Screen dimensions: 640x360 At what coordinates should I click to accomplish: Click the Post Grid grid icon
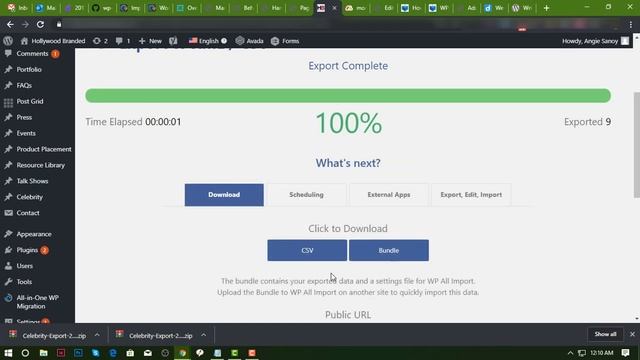point(8,102)
